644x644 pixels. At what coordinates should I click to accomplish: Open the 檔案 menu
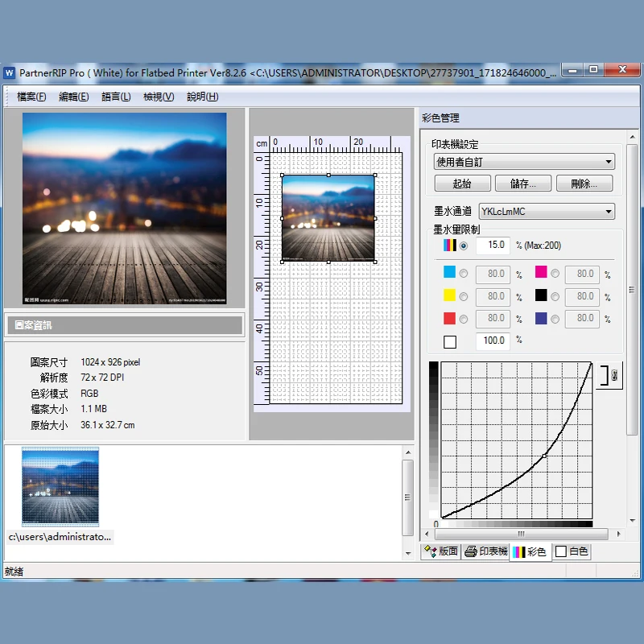tap(31, 96)
